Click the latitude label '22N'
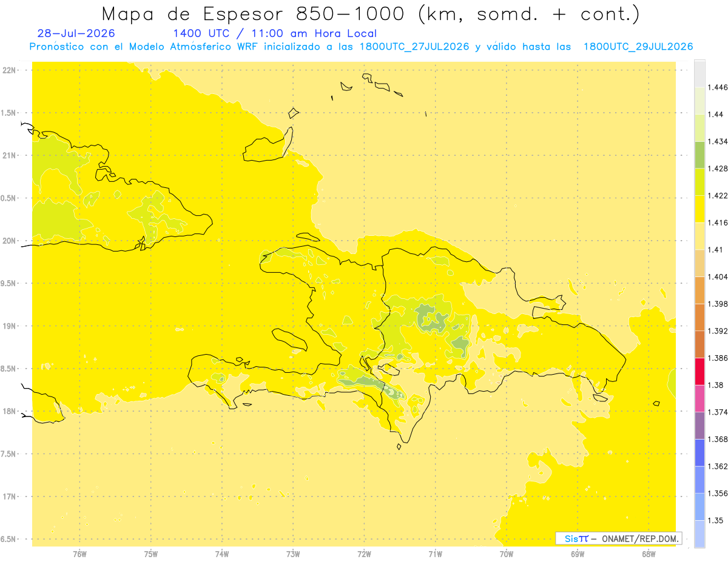 (9, 70)
